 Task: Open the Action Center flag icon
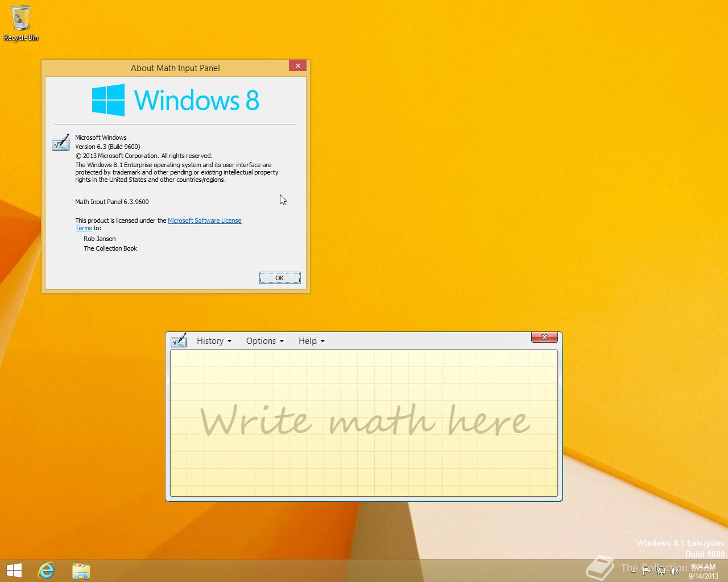coord(647,571)
